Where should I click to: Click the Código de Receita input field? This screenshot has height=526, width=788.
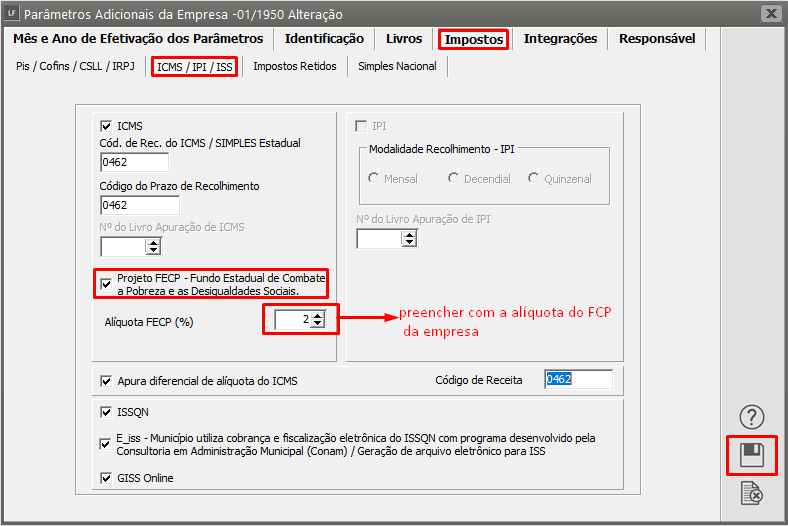[578, 379]
